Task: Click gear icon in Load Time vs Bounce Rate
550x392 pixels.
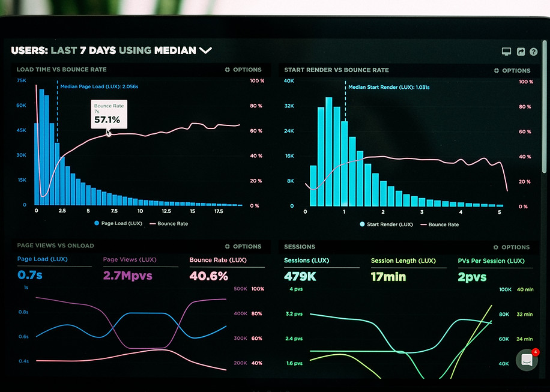Action: click(x=228, y=70)
